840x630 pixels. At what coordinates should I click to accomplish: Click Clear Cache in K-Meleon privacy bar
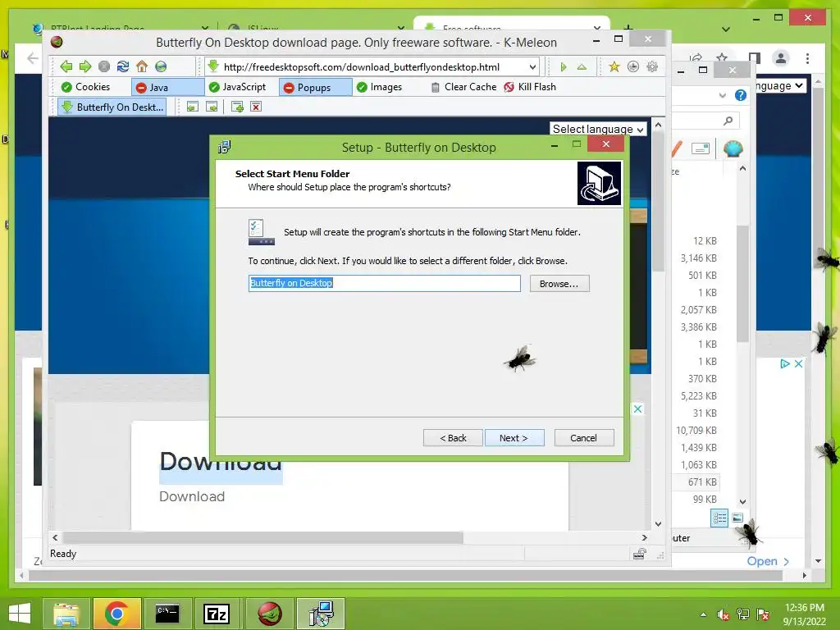(x=464, y=87)
